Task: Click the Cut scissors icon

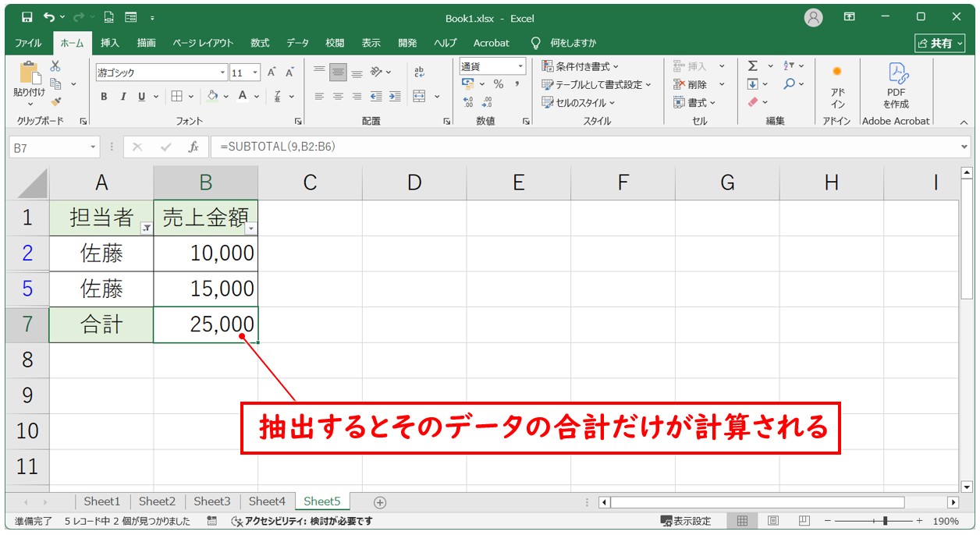Action: coord(55,66)
